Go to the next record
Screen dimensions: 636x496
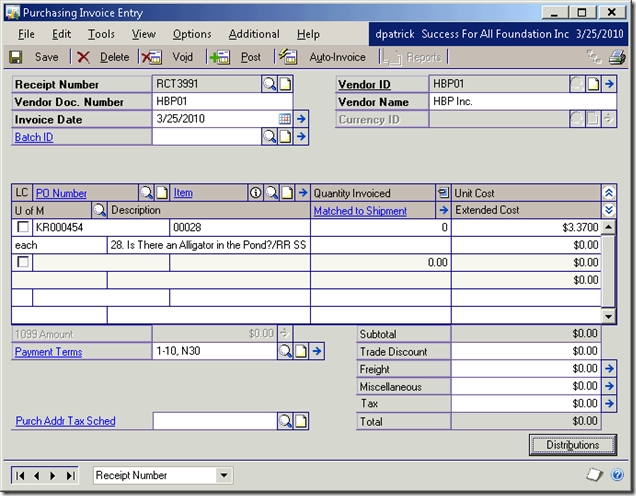pos(53,475)
